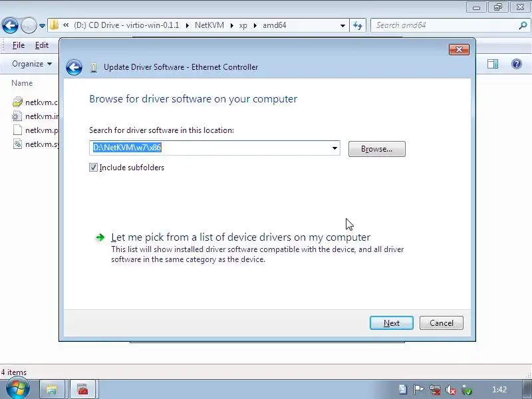Open the File menu
Viewport: 532px width, 399px height.
click(x=19, y=45)
